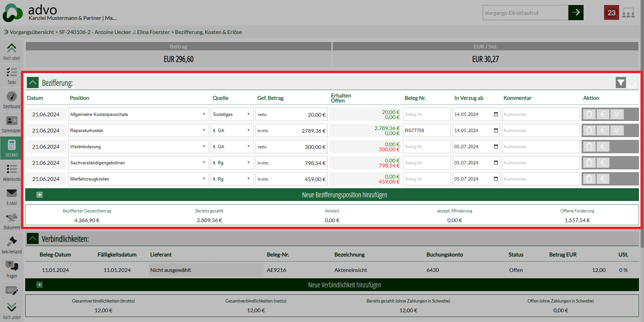Click the euro icon for the Wertminderung row
The image size is (644, 322).
pos(603,147)
